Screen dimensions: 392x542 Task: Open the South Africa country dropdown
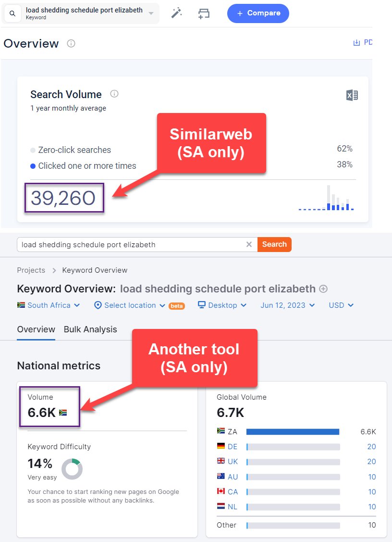pyautogui.click(x=49, y=305)
